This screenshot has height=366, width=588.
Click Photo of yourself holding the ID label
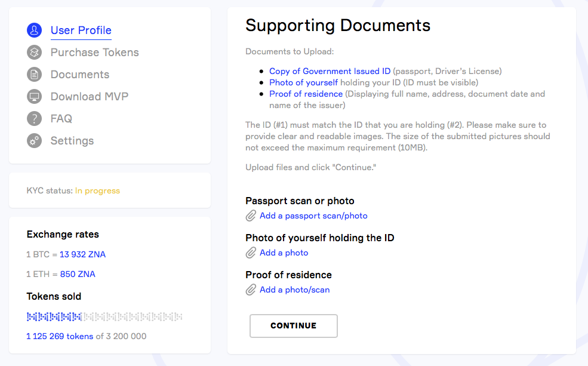[320, 238]
